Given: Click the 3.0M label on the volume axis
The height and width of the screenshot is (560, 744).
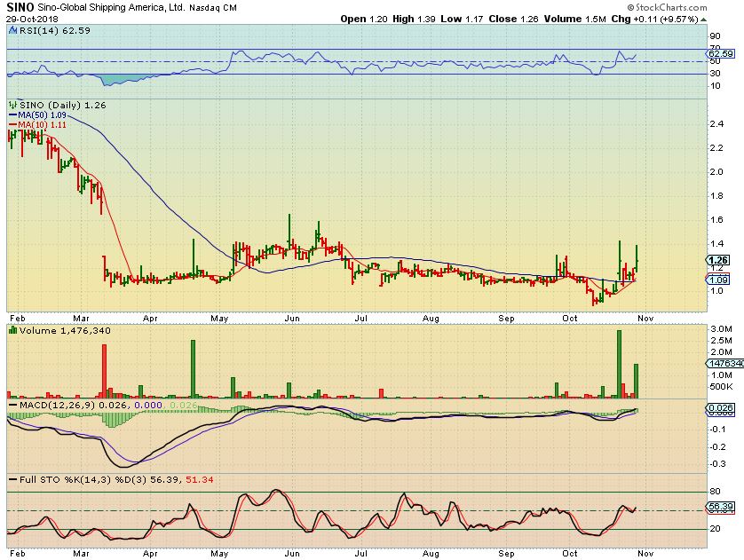Looking at the screenshot, I should pyautogui.click(x=721, y=329).
